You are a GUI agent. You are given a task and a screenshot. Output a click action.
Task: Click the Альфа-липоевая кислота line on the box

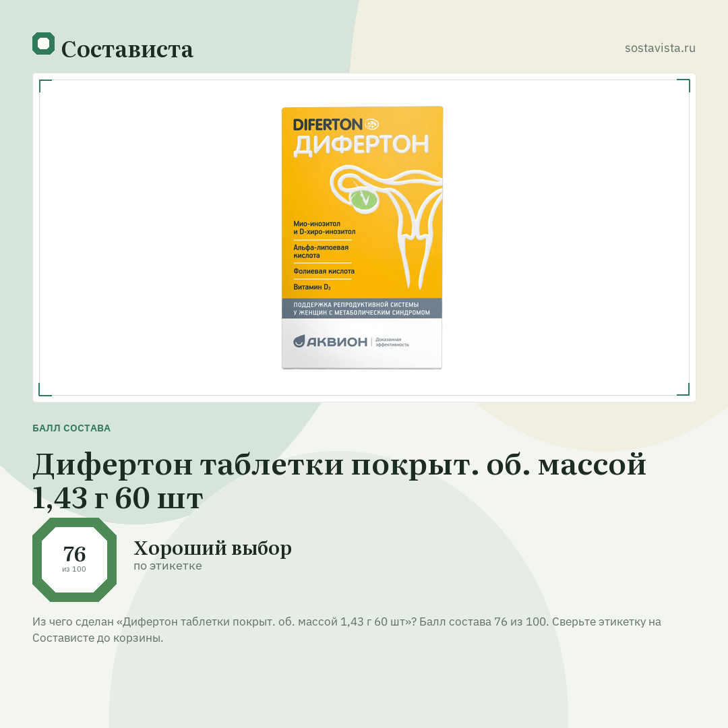click(321, 251)
